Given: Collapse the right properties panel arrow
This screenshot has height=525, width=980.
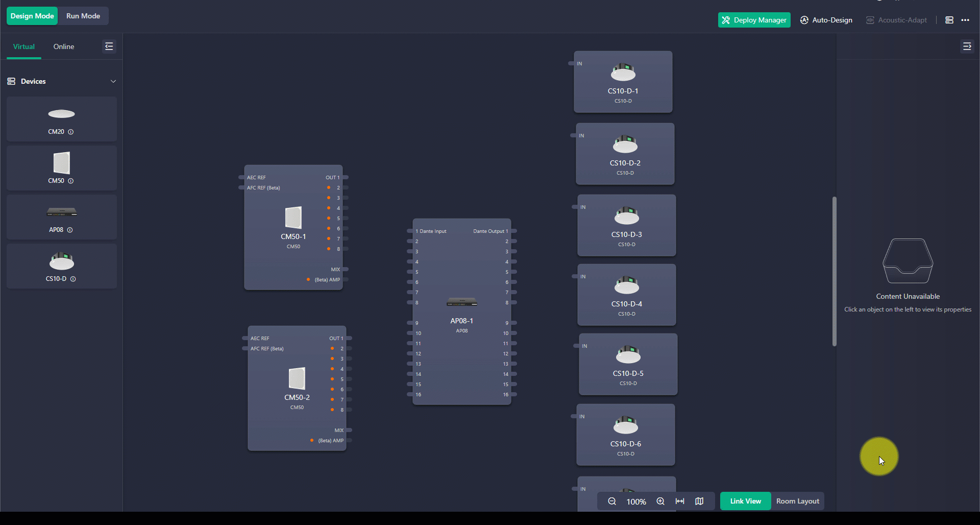Looking at the screenshot, I should (x=967, y=46).
